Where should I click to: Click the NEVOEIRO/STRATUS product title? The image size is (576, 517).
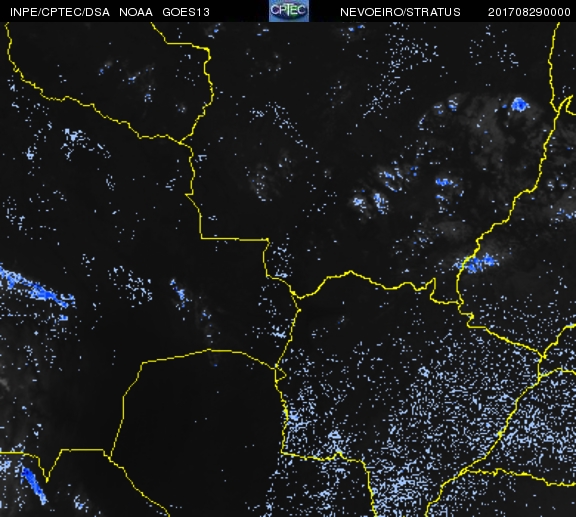click(x=400, y=12)
